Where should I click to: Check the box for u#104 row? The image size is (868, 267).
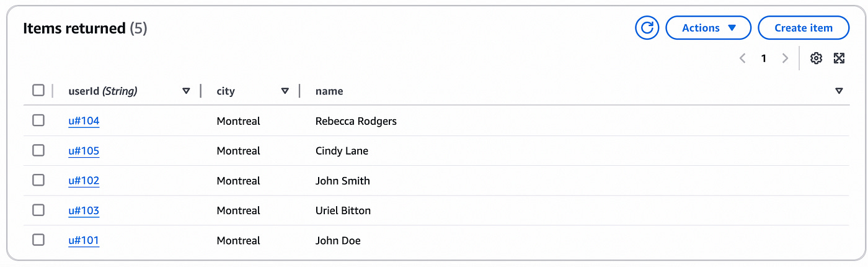click(38, 120)
